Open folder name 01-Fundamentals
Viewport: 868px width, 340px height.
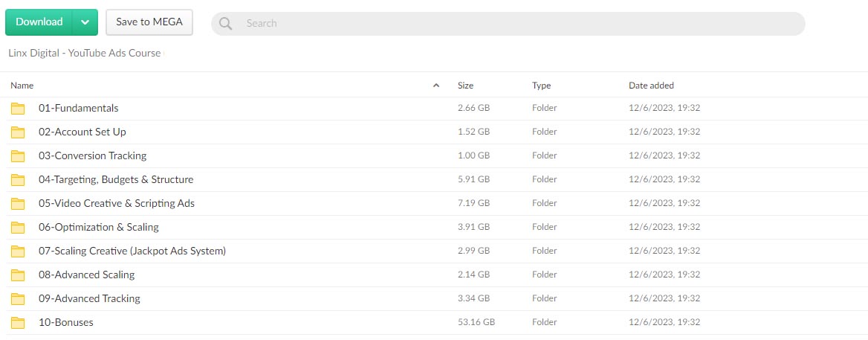point(78,108)
